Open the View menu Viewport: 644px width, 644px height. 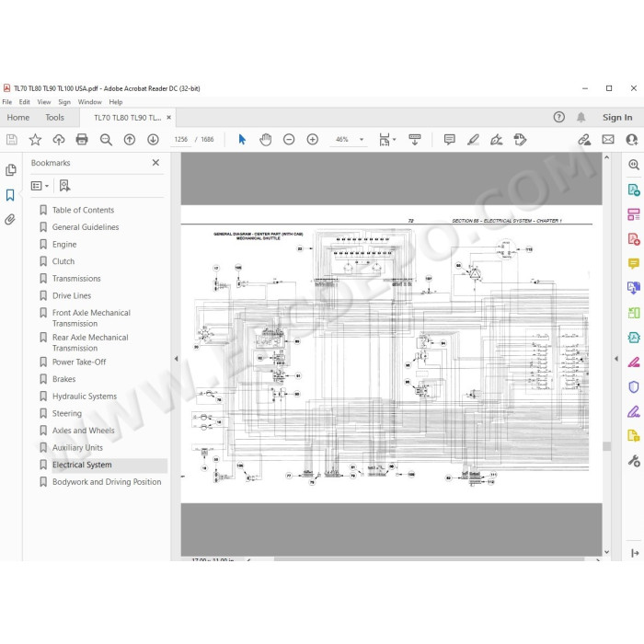click(44, 102)
